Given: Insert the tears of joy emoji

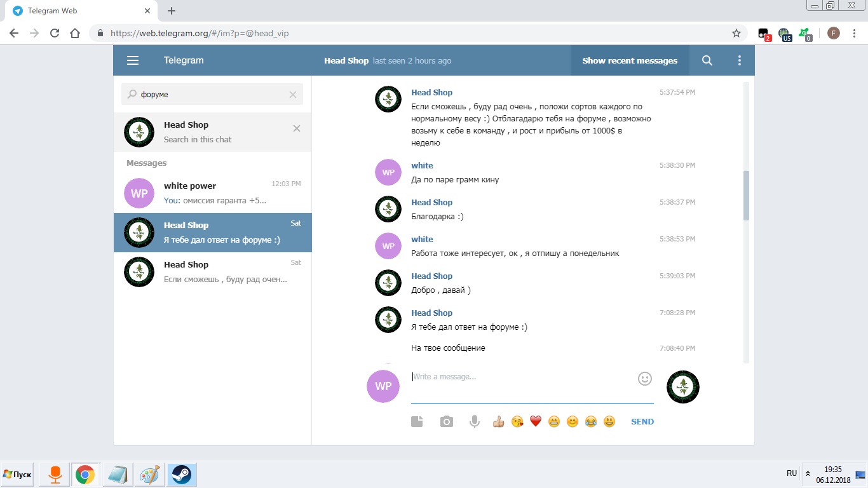Looking at the screenshot, I should click(591, 421).
